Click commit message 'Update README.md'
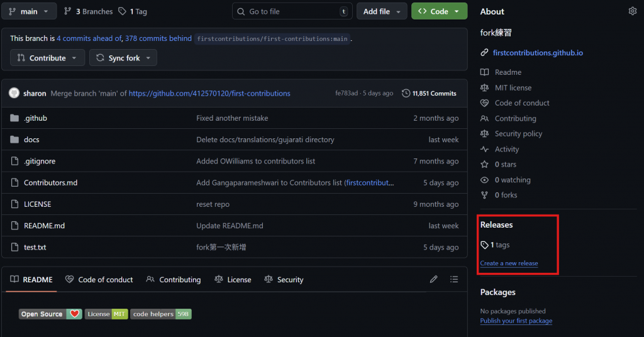Viewport: 644px width, 337px height. (x=230, y=226)
